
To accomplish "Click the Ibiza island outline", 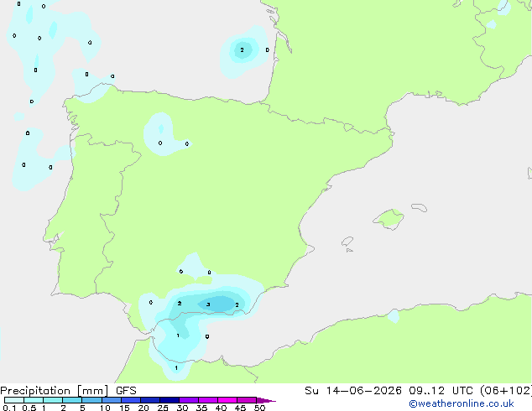I will coord(347,242).
